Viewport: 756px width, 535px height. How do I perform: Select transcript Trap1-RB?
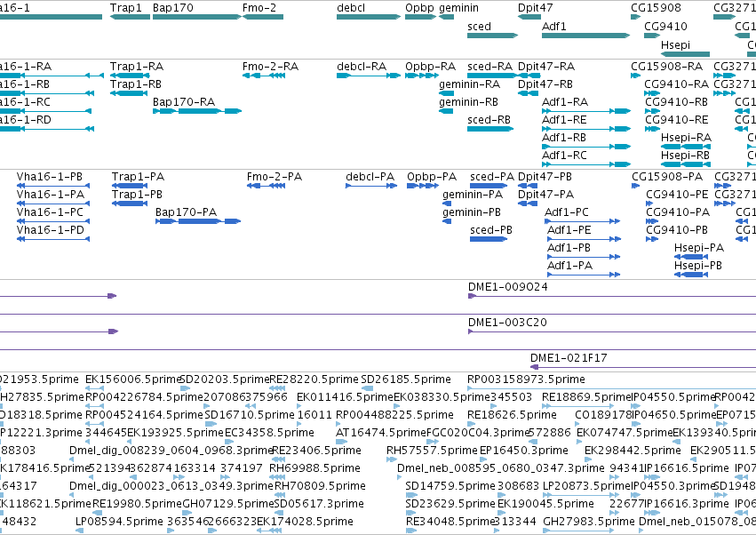pos(128,93)
